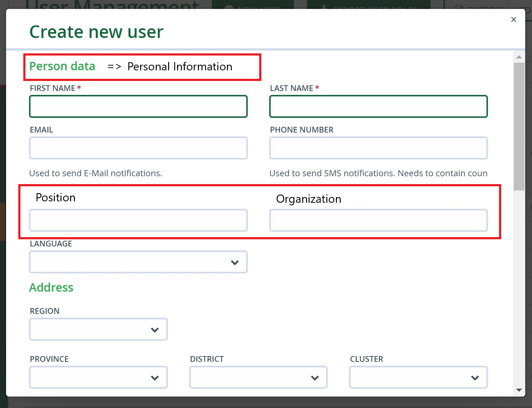Open the District dropdown

point(258,377)
